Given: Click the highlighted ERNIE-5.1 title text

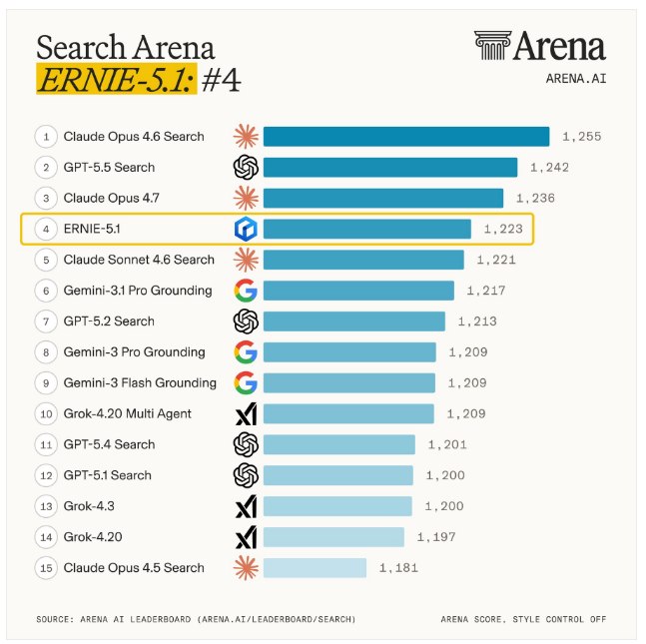Looking at the screenshot, I should [x=117, y=79].
